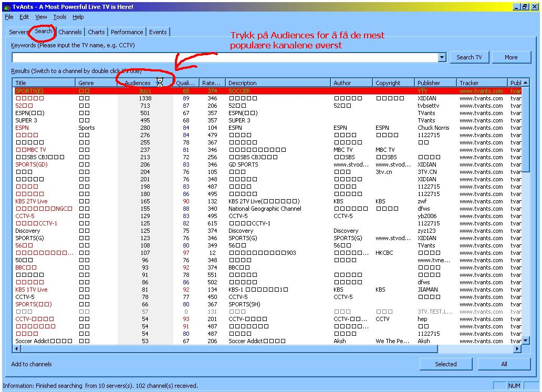Sort by Quality column header
This screenshot has width=542, height=392.
tap(186, 83)
